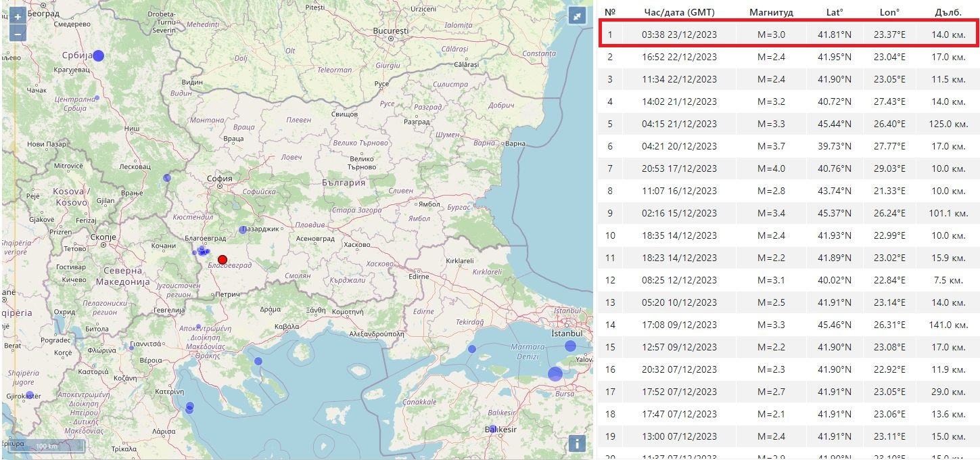Click the blue marker near Bursa
Viewport: 980px width, 460px height.
point(555,373)
